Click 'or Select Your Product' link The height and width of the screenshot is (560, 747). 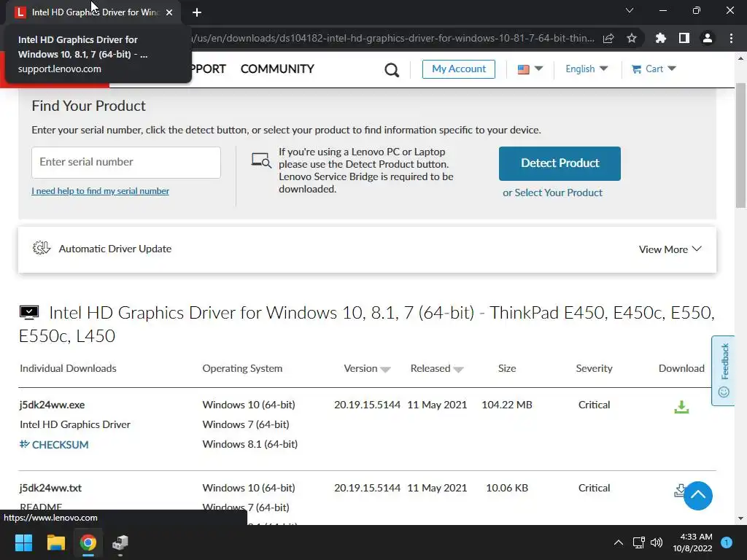[553, 192]
